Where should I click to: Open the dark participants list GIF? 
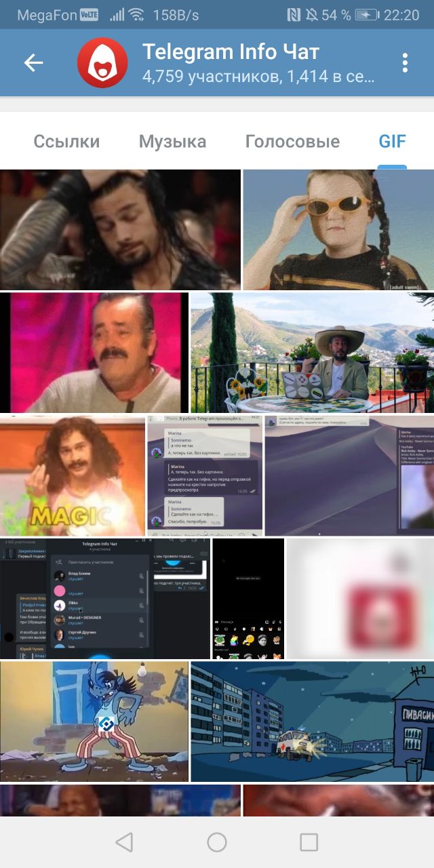(x=105, y=599)
